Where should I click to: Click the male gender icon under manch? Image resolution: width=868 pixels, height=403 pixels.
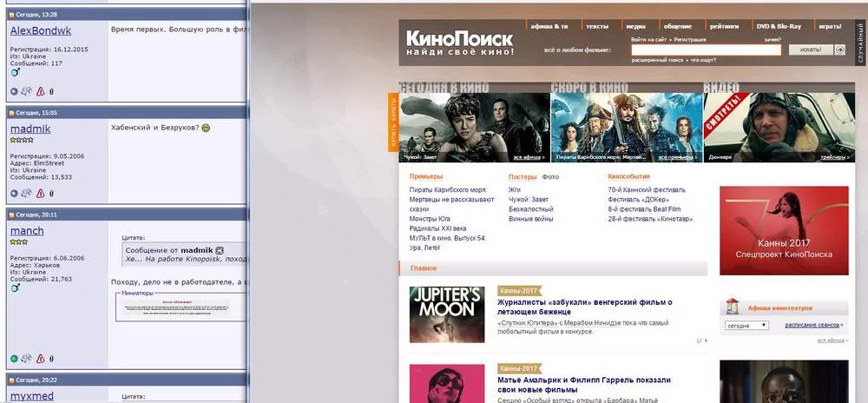pyautogui.click(x=15, y=288)
